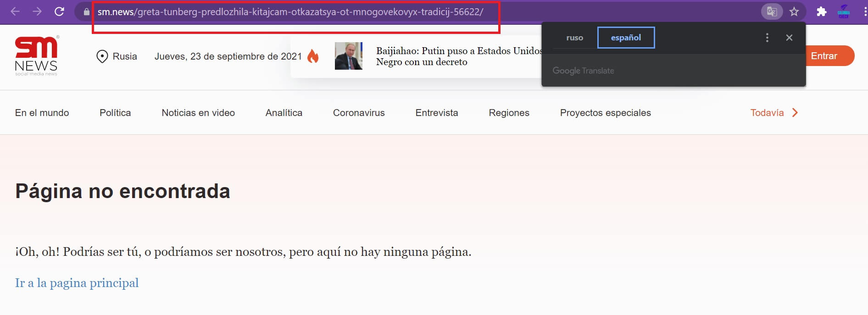
Task: Bookmark this page with the star icon
Action: coord(794,11)
